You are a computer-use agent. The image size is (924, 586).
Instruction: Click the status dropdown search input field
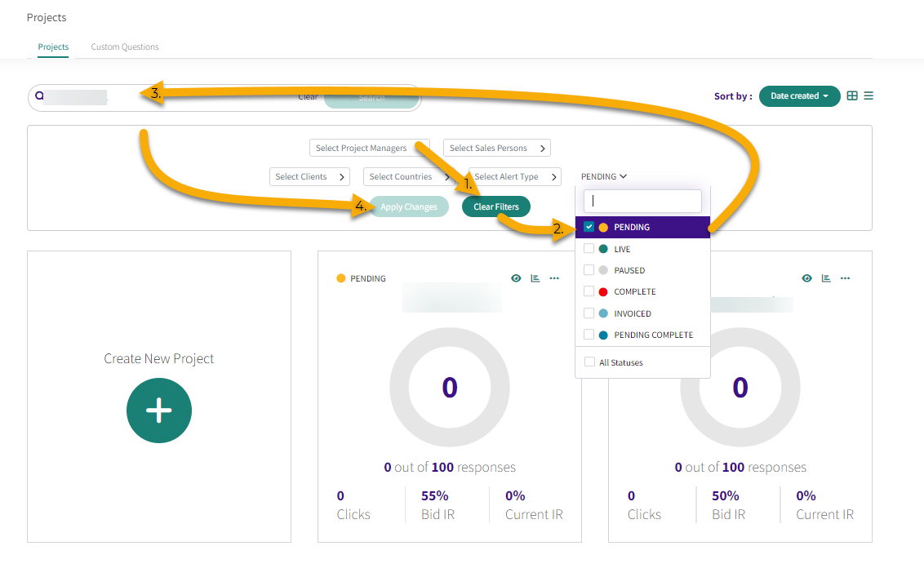point(642,201)
